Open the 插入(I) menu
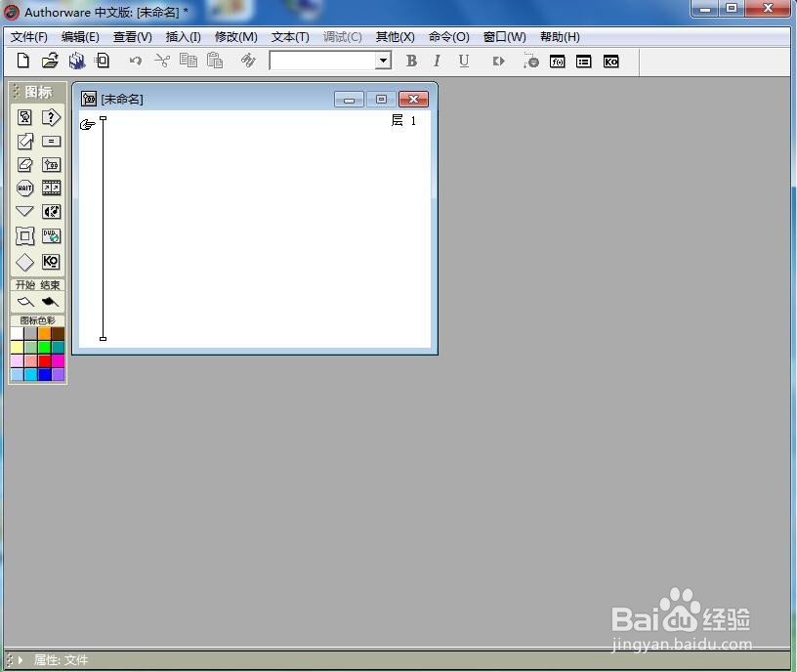Image resolution: width=797 pixels, height=672 pixels. (x=183, y=37)
